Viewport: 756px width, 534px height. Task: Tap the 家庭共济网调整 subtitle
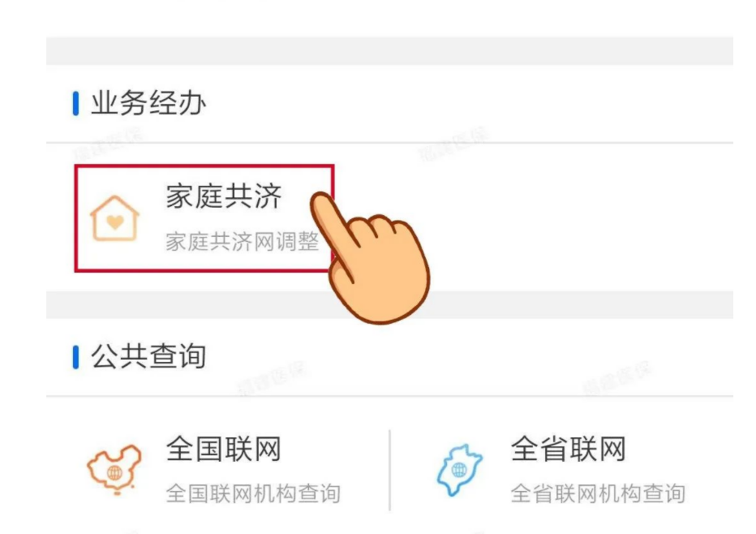(241, 242)
